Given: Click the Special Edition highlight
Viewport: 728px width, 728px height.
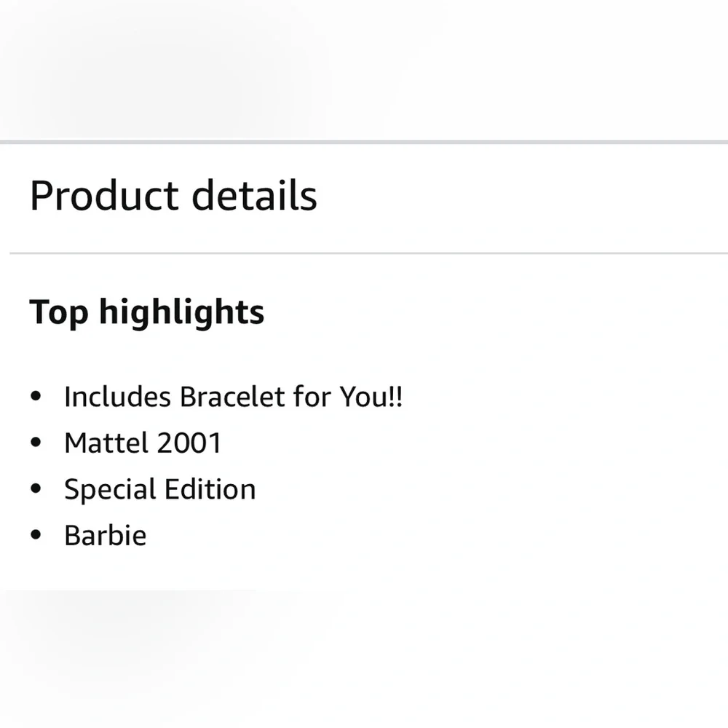Looking at the screenshot, I should (x=160, y=489).
